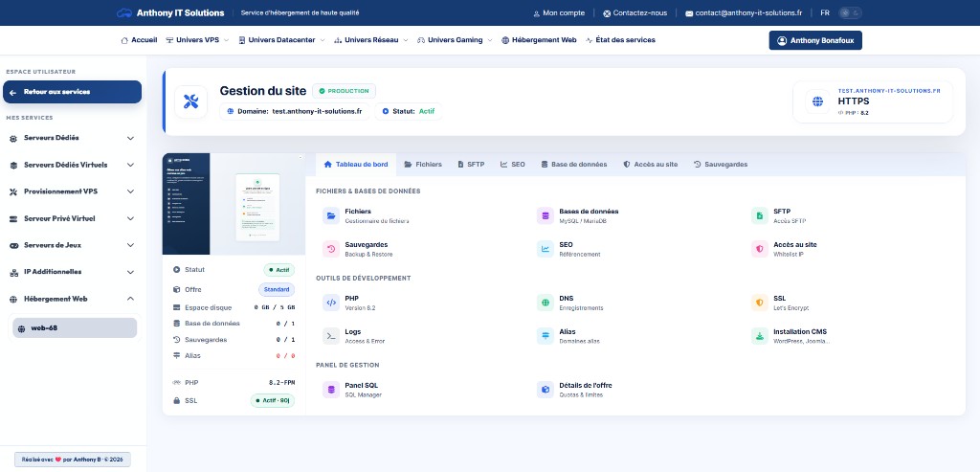Viewport: 980px width, 472px height.
Task: Click the Retour aux services button
Action: tap(73, 92)
